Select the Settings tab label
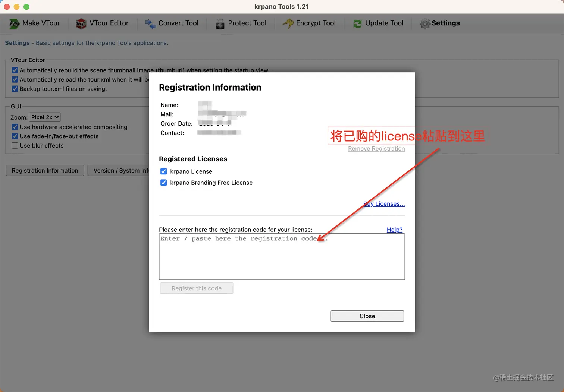Image resolution: width=564 pixels, height=392 pixels. [x=445, y=23]
